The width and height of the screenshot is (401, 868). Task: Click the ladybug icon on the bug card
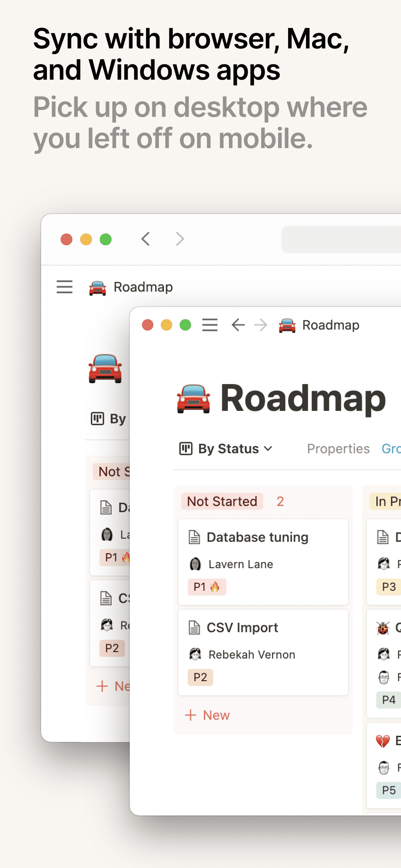pyautogui.click(x=383, y=628)
